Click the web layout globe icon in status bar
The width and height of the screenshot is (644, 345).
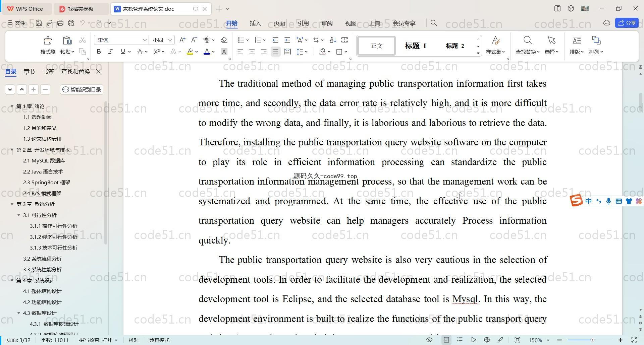tap(487, 340)
